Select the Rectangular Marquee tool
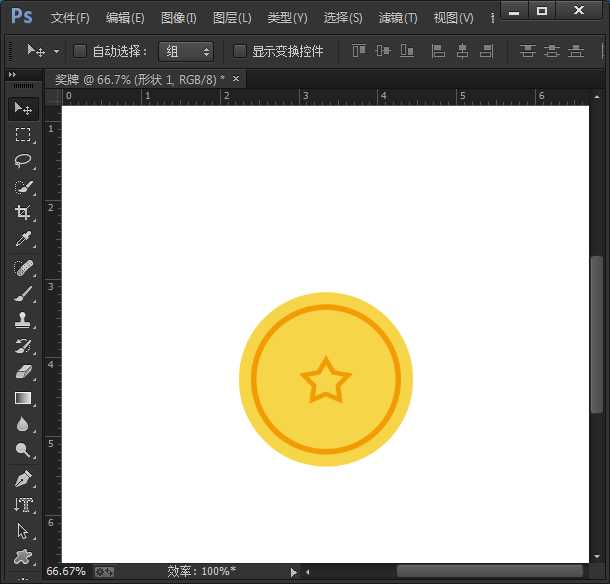 pyautogui.click(x=22, y=135)
